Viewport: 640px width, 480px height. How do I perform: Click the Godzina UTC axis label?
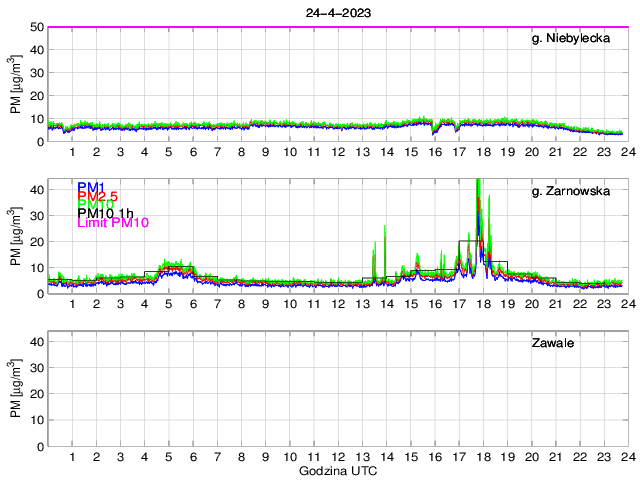click(x=337, y=470)
